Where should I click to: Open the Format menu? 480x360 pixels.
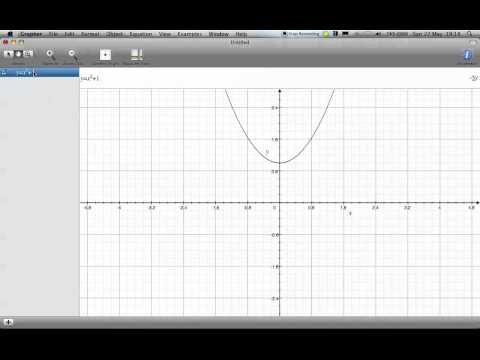[90, 34]
